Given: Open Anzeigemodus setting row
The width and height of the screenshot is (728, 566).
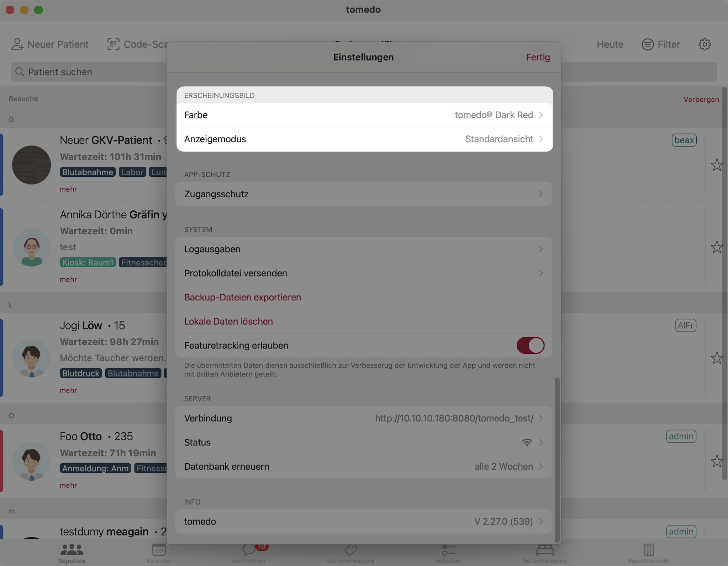Looking at the screenshot, I should pyautogui.click(x=364, y=139).
